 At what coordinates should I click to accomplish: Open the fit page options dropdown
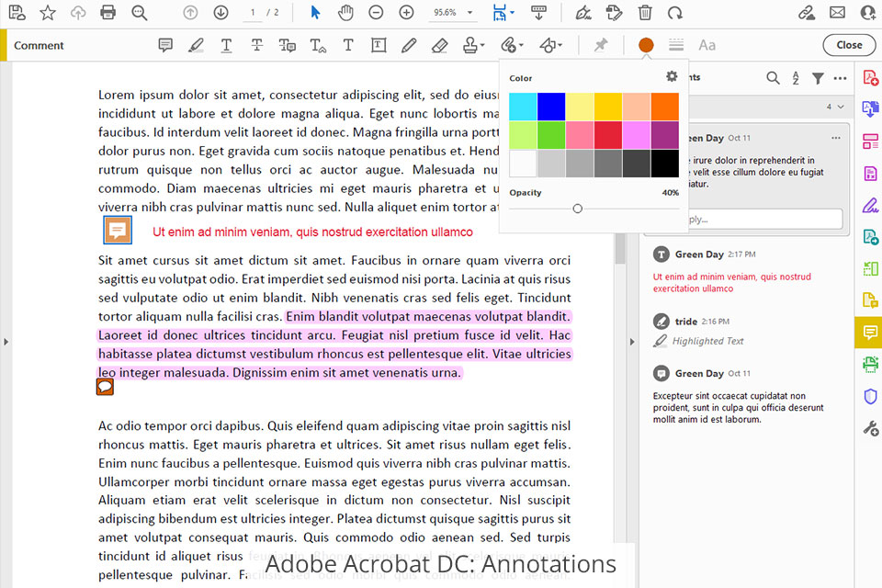tap(503, 12)
